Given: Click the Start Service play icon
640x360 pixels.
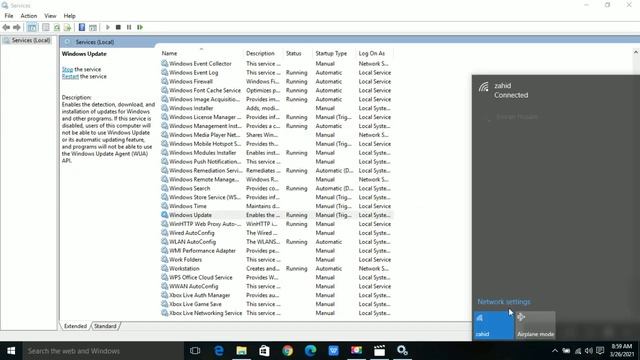Looking at the screenshot, I should pyautogui.click(x=108, y=27).
